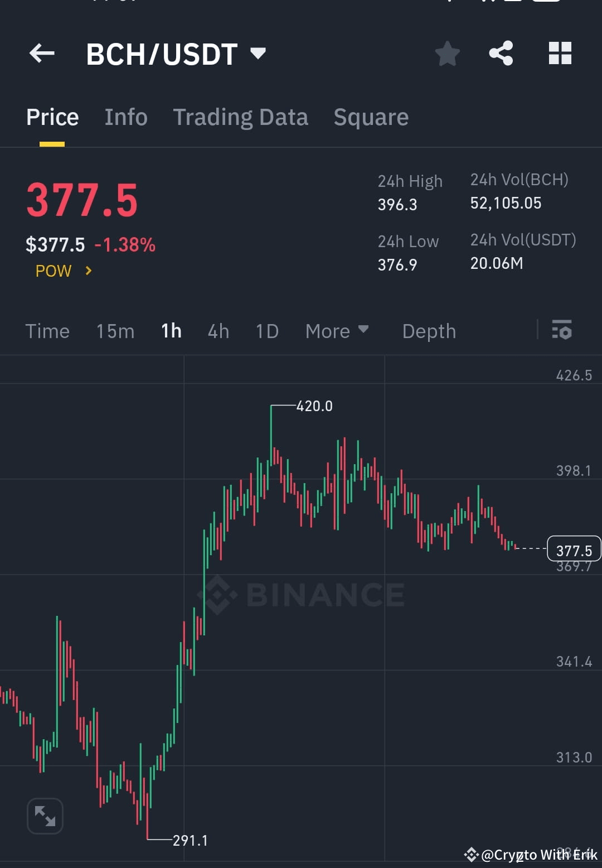Tap the back arrow to exit the chart
Image resolution: width=602 pixels, height=868 pixels.
point(41,53)
